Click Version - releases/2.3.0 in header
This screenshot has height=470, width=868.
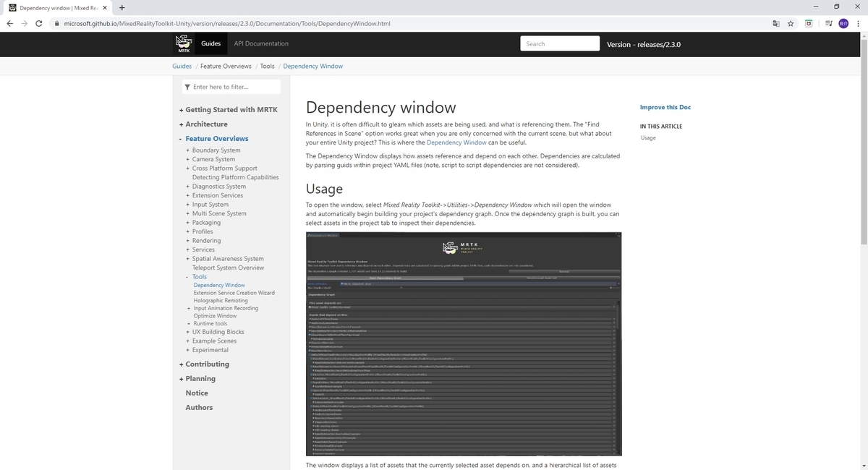click(x=644, y=44)
